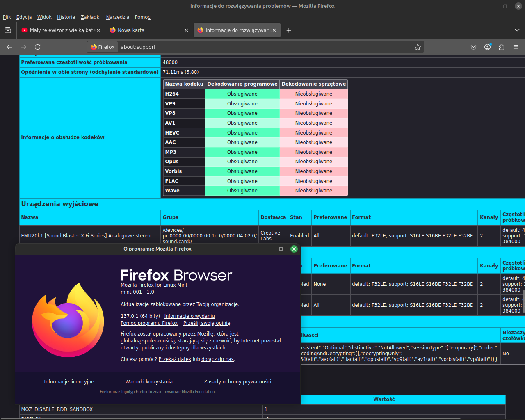Click the 'Wartość' column header
Screen dimensions: 525x420
tap(384, 399)
